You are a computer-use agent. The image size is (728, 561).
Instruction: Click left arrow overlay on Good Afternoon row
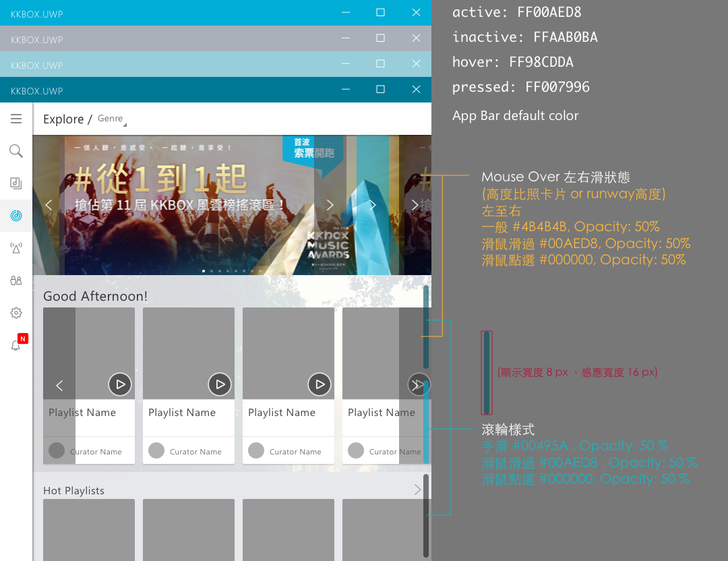59,386
